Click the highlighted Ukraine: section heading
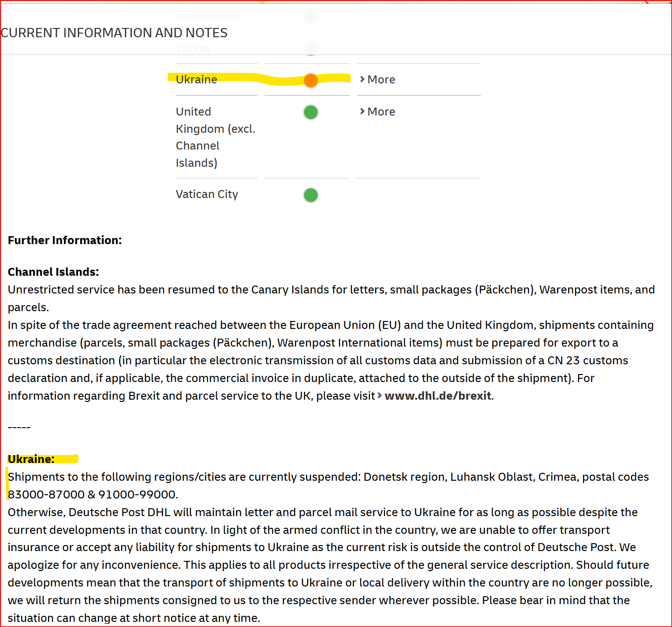 [x=31, y=459]
